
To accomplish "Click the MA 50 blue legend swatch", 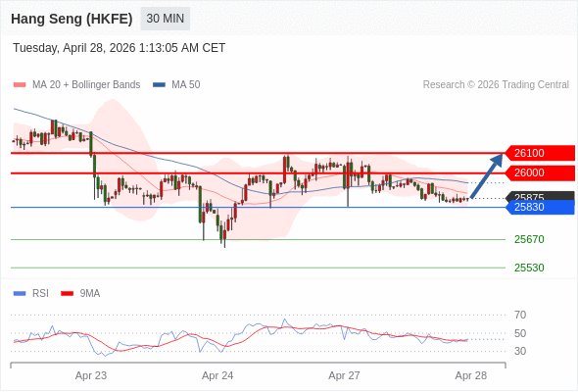I will click(159, 85).
